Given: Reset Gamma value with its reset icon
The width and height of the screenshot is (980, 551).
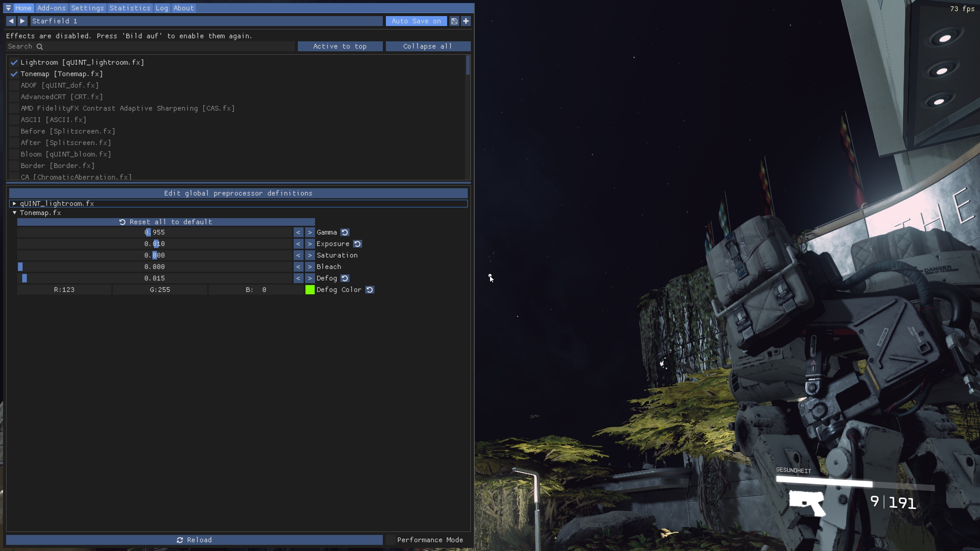Looking at the screenshot, I should pos(345,232).
